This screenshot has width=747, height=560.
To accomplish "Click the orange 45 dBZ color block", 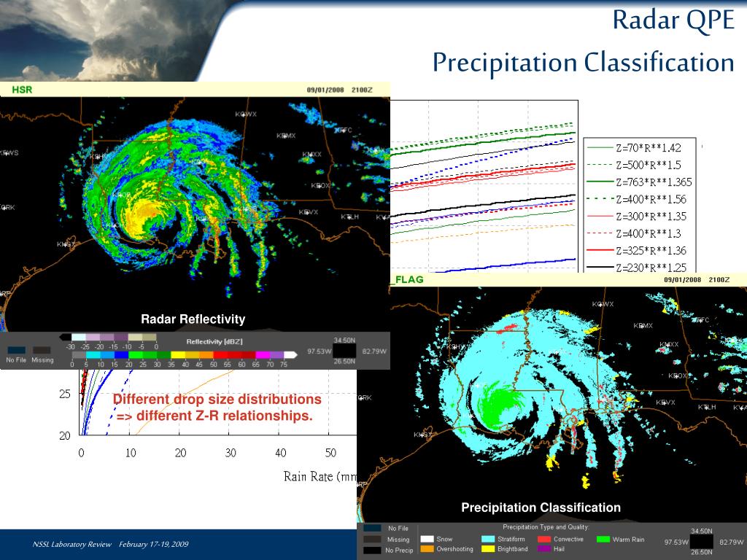I will tap(206, 355).
